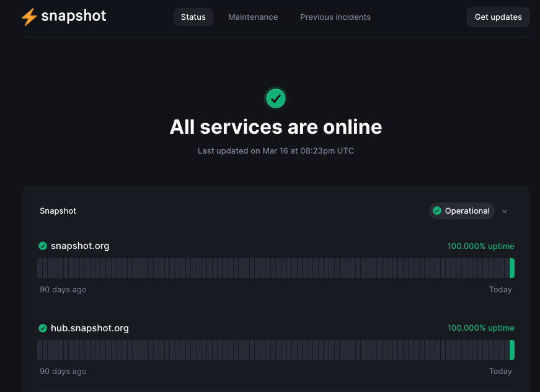540x392 pixels.
Task: Click first day bar in hub.snapshot.org timeline
Action: (x=40, y=350)
